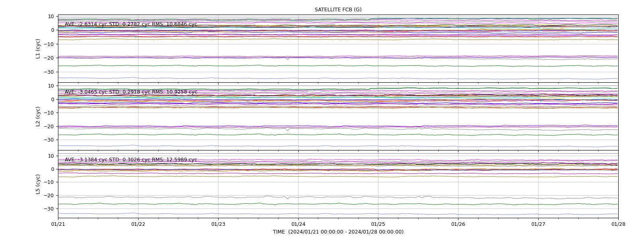Click the L1 (cyc) y-axis label
The image size is (644, 242).
click(x=38, y=49)
